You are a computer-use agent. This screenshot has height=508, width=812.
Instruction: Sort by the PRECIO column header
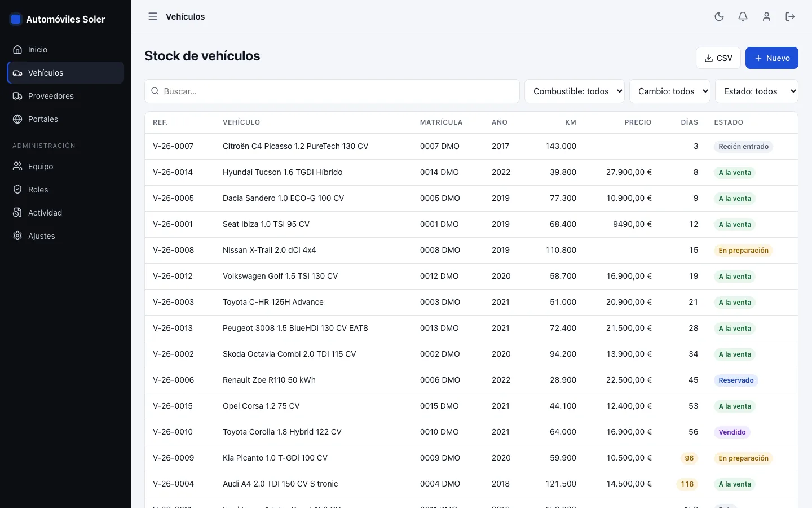click(x=638, y=122)
